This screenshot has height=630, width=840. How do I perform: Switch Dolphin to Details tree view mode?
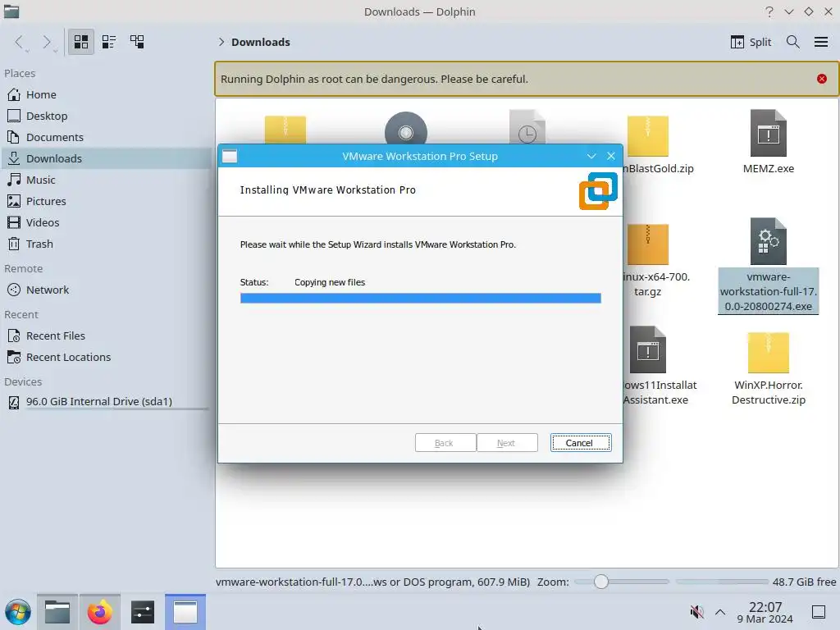137,42
